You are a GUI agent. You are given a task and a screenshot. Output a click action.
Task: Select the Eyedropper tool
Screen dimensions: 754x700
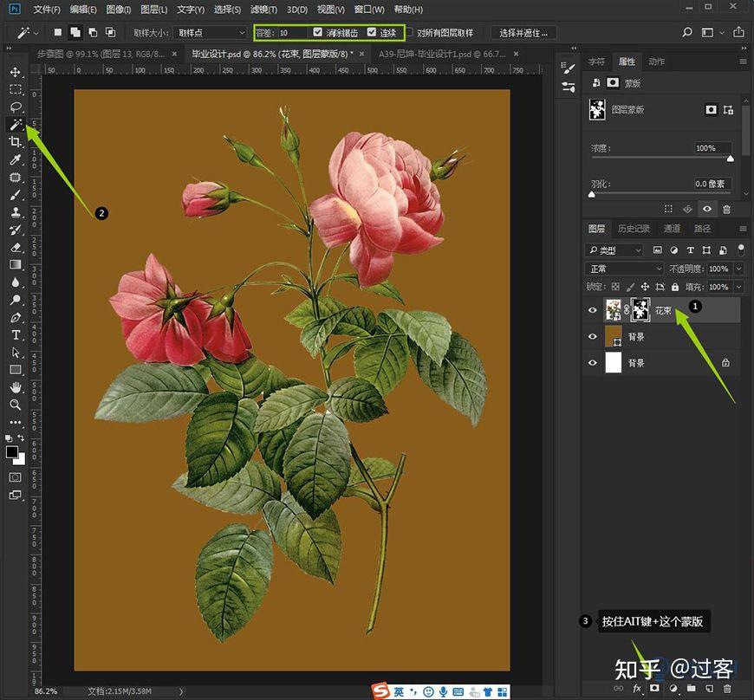tap(15, 159)
